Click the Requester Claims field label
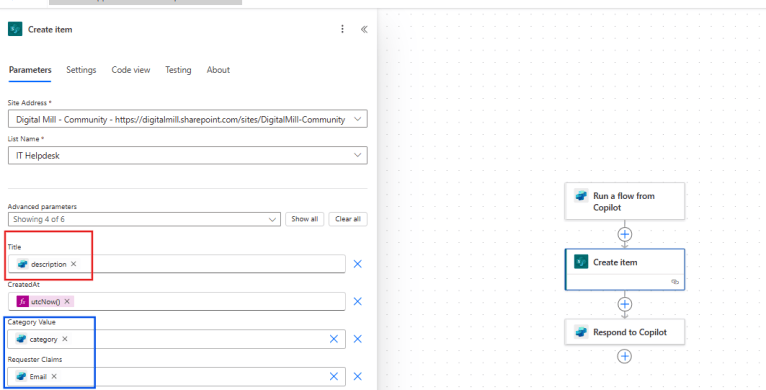 35,359
